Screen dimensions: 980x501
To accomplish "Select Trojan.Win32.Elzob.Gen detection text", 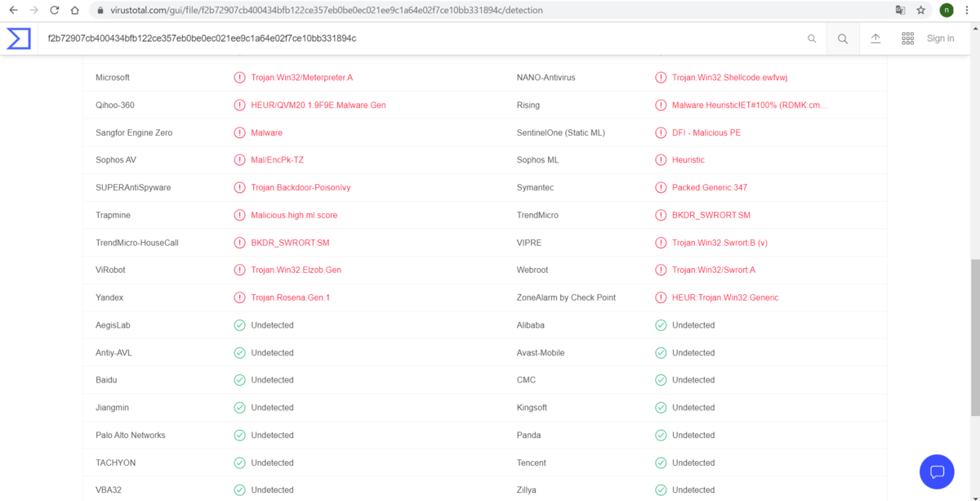I will click(x=296, y=270).
